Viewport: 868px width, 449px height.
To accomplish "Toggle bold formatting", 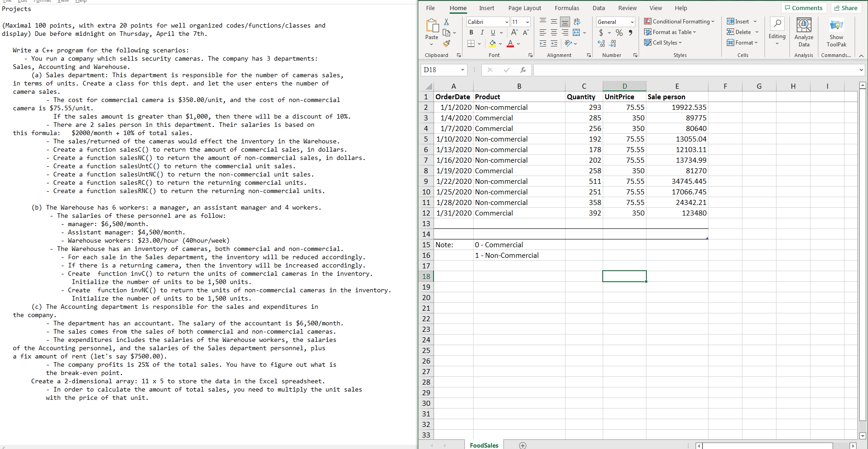I will point(471,32).
